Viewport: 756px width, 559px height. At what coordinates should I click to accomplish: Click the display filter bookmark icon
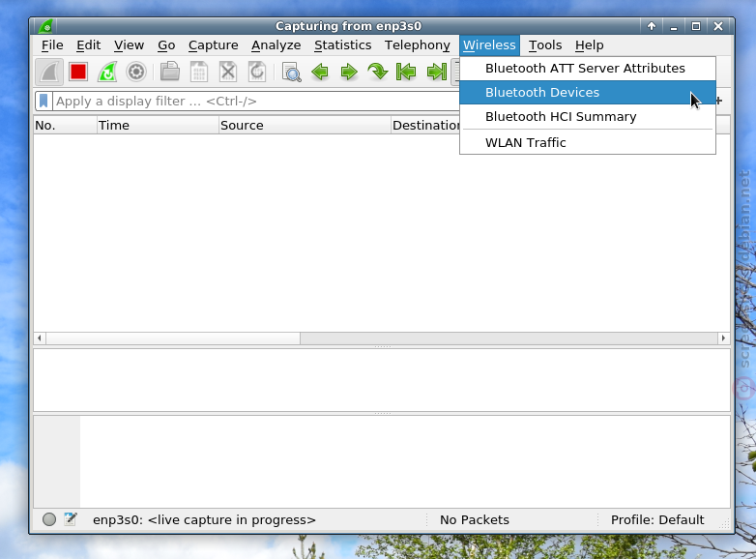(x=44, y=101)
